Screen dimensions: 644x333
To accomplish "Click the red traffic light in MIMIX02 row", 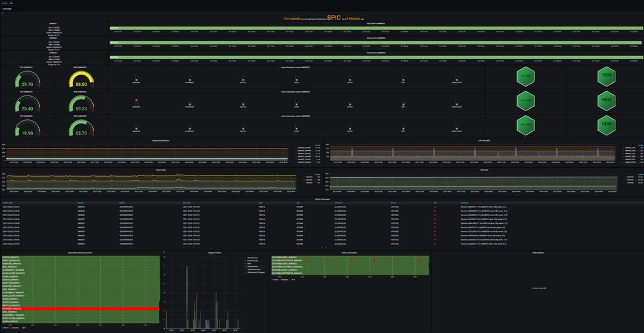I will pos(136,101).
